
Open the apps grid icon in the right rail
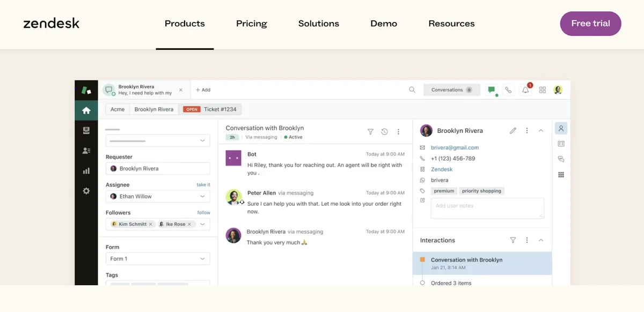[561, 175]
